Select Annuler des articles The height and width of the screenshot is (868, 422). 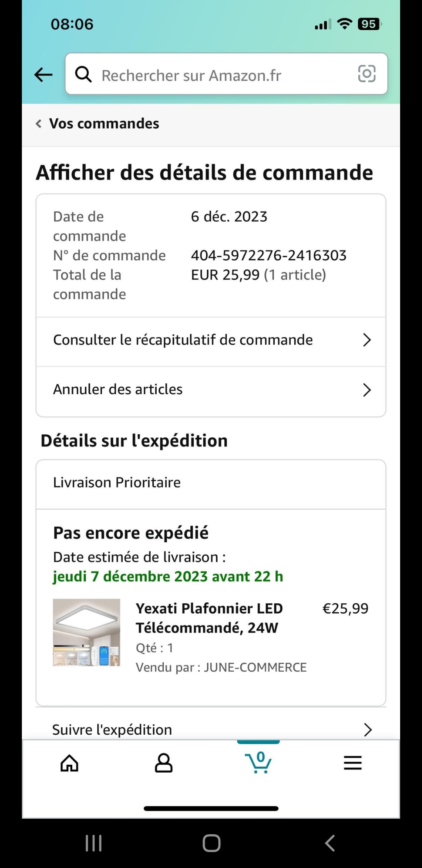pos(118,389)
